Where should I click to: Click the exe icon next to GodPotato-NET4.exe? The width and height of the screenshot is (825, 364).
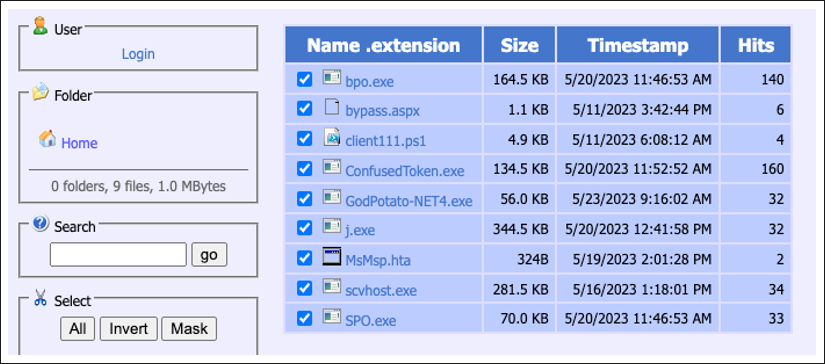coord(331,197)
